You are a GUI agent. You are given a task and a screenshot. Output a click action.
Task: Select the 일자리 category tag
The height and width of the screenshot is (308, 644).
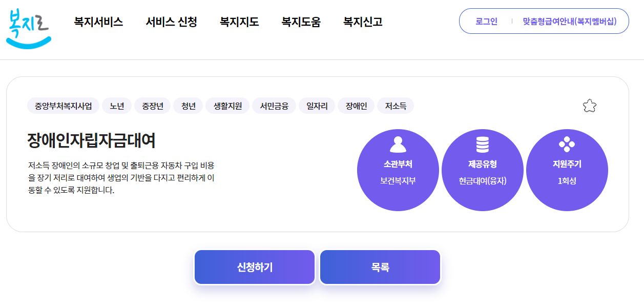click(316, 105)
